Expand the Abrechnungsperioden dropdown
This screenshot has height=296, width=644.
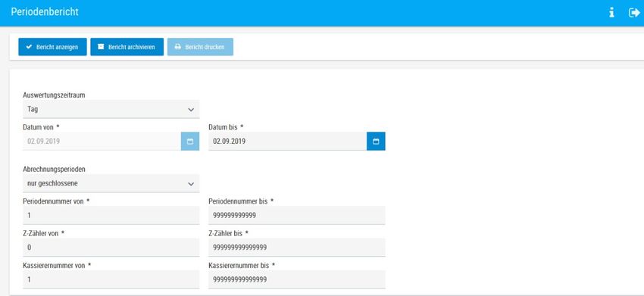coord(111,183)
